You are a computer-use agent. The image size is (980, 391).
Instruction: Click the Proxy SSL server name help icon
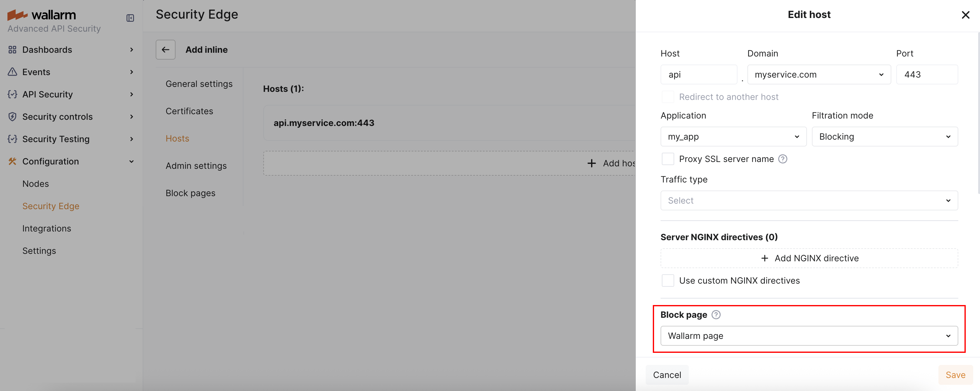[783, 159]
